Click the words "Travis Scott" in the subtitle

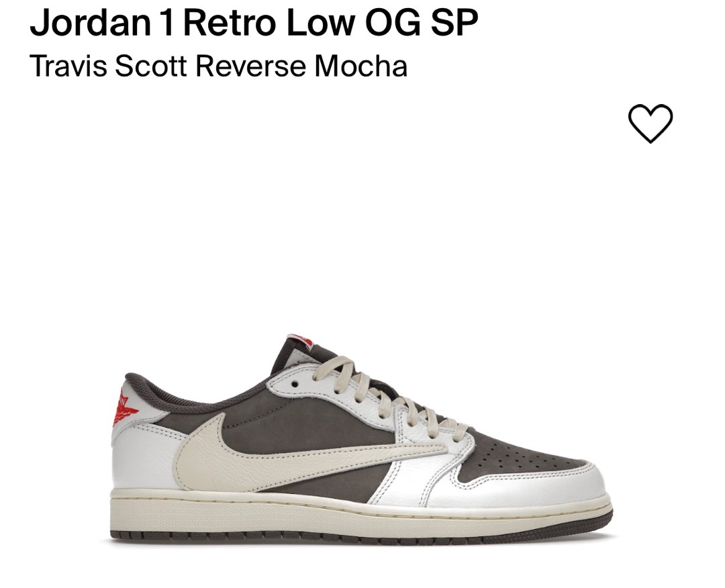(109, 66)
